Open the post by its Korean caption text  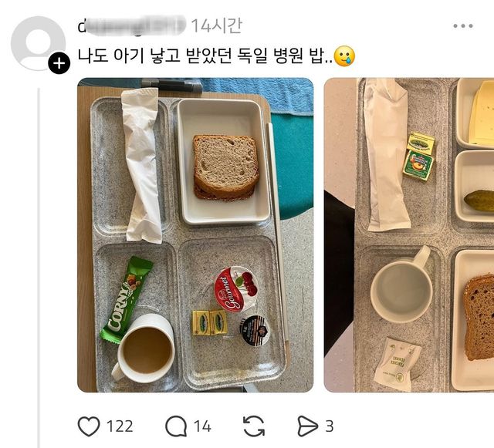coord(205,56)
